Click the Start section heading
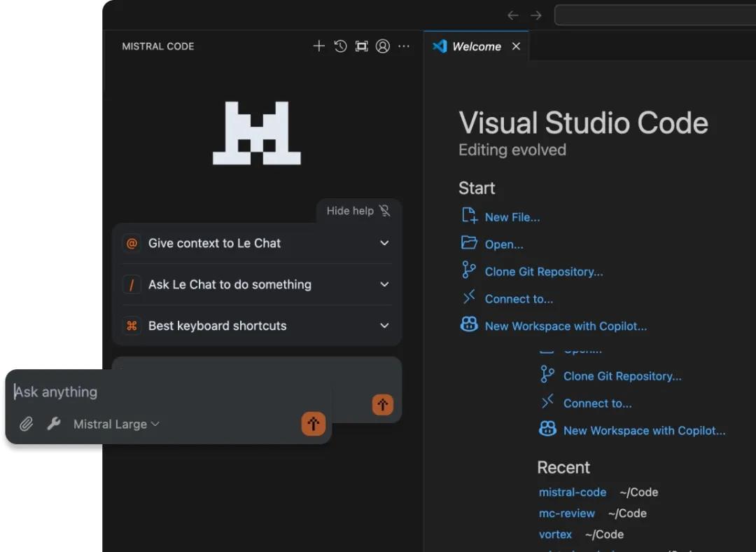 [x=477, y=188]
